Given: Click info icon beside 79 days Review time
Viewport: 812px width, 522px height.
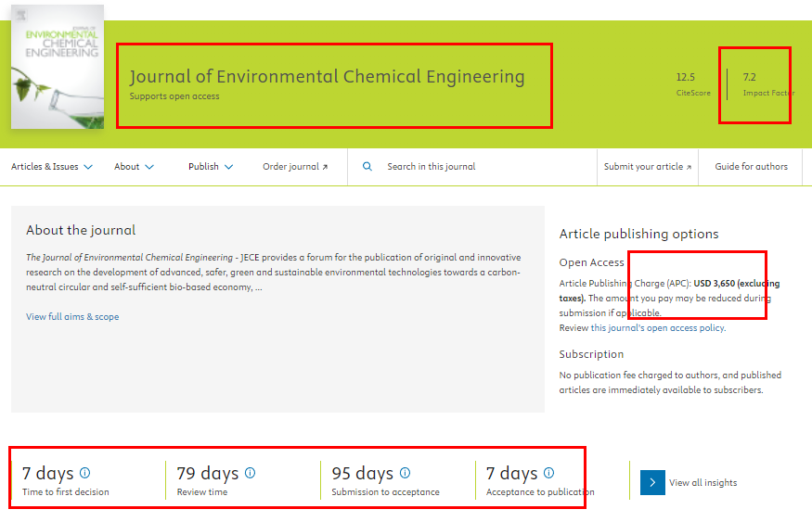Looking at the screenshot, I should click(251, 472).
